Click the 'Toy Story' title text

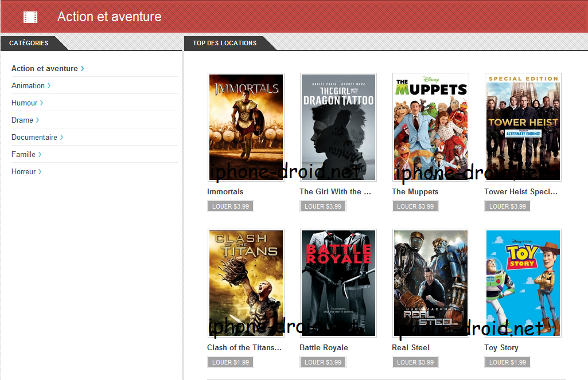click(x=501, y=348)
